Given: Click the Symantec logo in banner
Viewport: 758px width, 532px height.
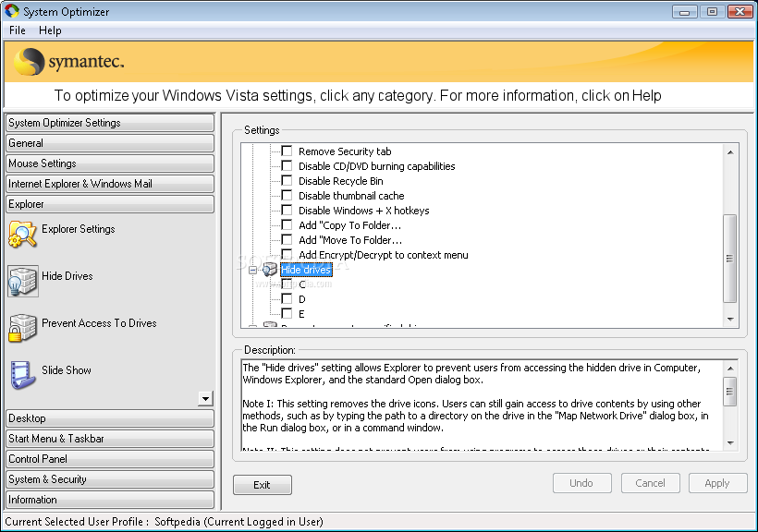Looking at the screenshot, I should (x=69, y=62).
